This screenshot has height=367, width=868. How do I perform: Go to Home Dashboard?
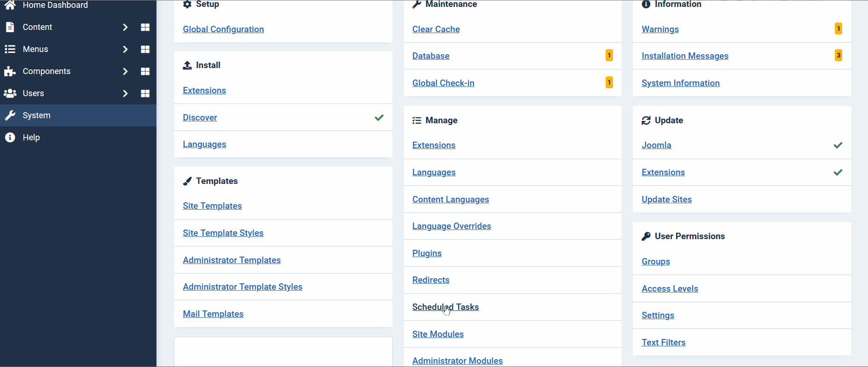pyautogui.click(x=55, y=5)
